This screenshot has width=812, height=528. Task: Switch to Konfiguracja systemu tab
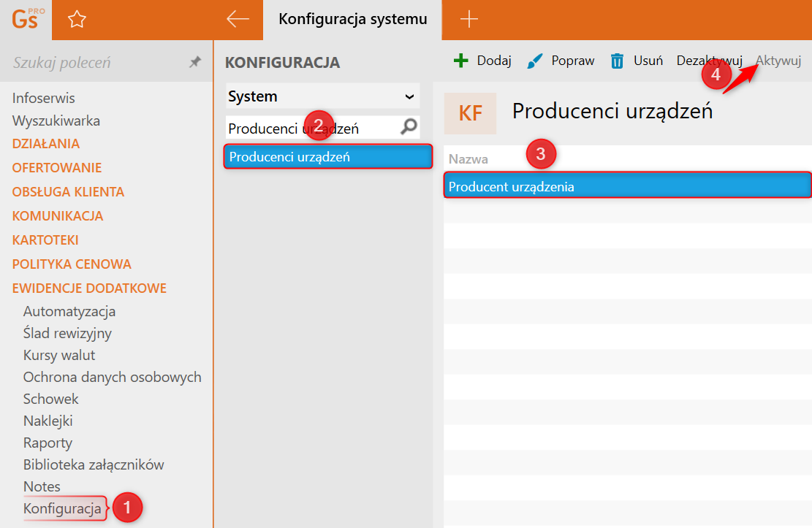[x=352, y=20]
